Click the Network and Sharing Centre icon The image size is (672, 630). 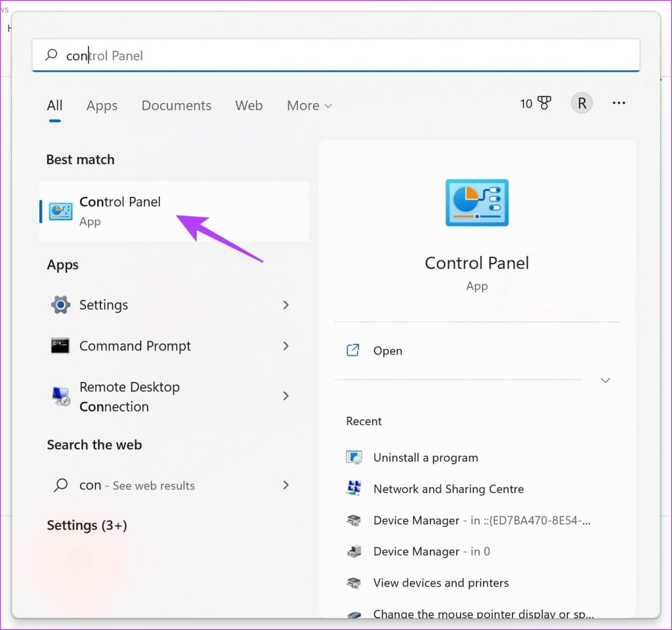[354, 489]
